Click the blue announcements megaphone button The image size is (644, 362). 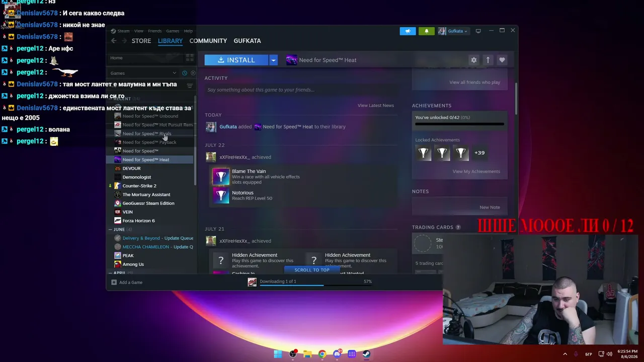pyautogui.click(x=408, y=31)
